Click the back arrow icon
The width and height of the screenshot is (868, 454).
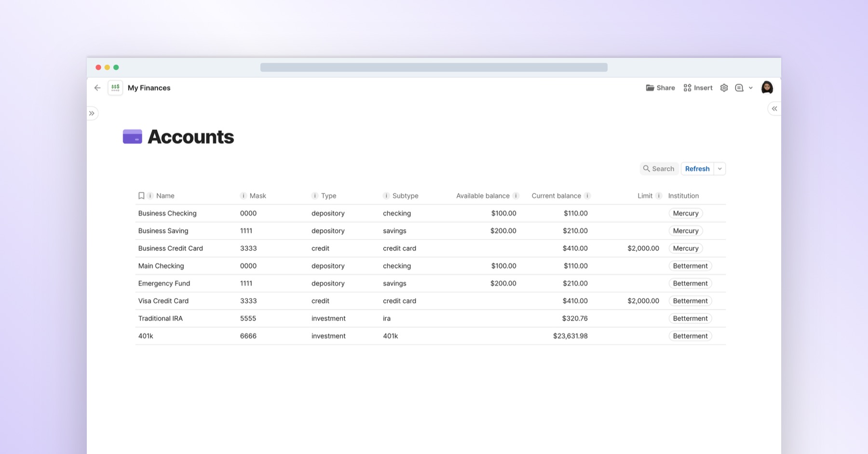click(x=97, y=88)
